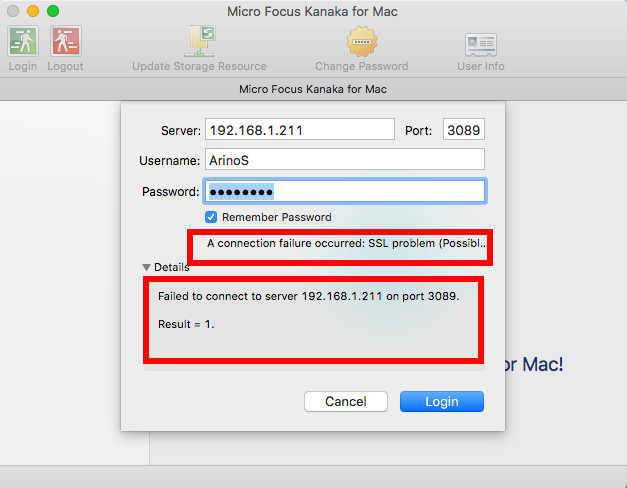Select the 'Result = 1.' text
This screenshot has height=488, width=627.
[186, 324]
